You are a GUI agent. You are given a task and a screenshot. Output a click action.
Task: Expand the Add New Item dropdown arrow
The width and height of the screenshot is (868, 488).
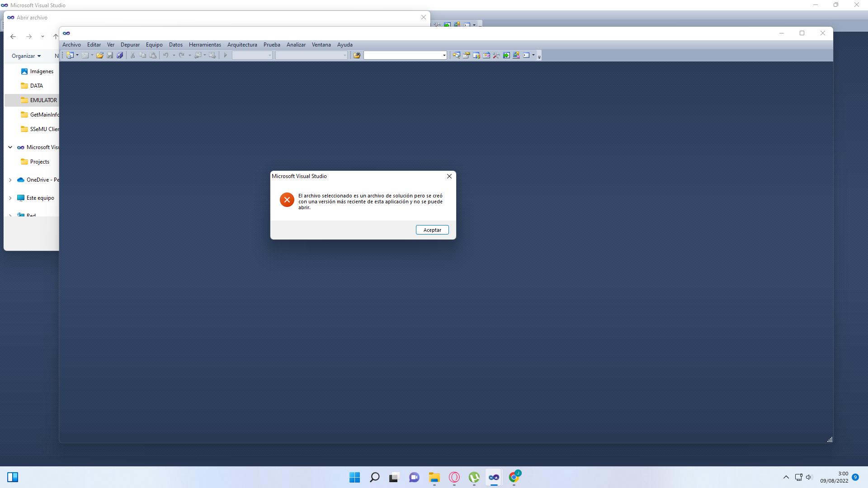(x=92, y=55)
